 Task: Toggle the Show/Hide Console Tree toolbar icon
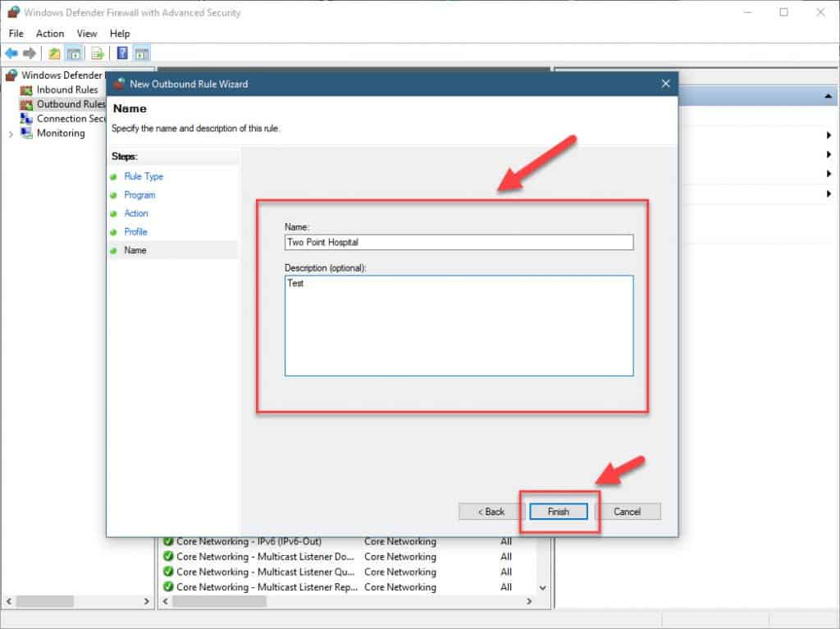(73, 53)
